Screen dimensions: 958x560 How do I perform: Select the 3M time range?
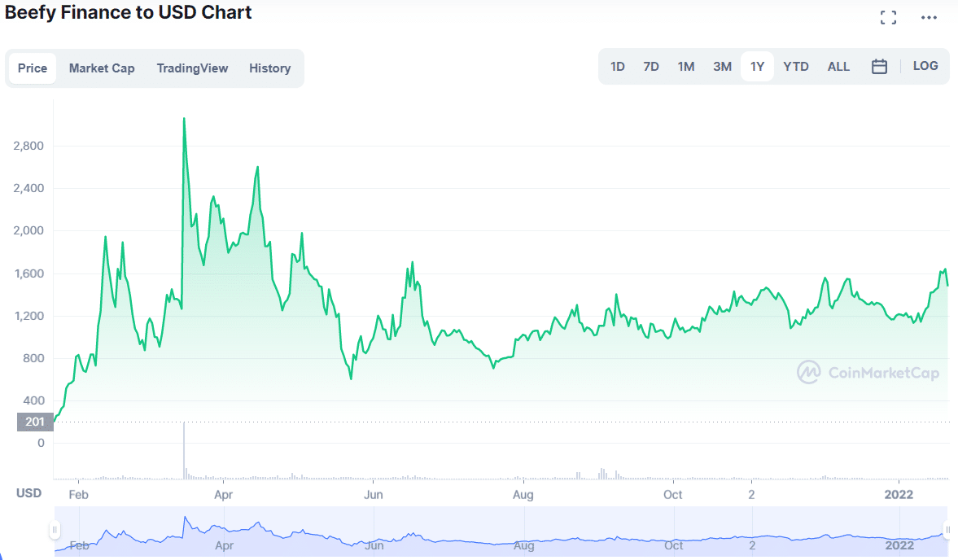(x=722, y=67)
